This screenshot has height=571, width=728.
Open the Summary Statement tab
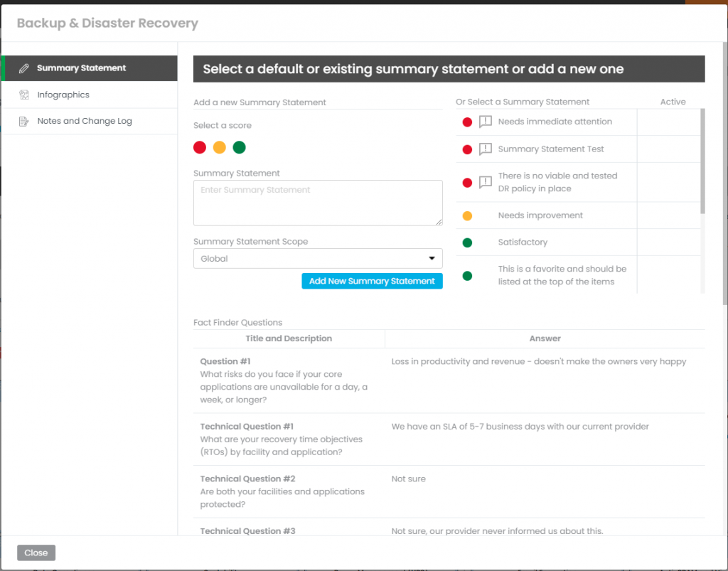coord(90,68)
